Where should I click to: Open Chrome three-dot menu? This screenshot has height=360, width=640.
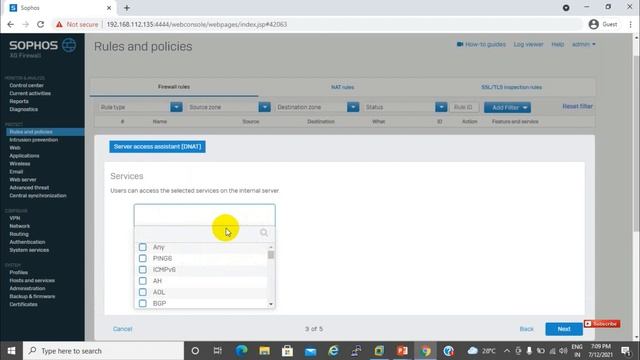coord(631,24)
